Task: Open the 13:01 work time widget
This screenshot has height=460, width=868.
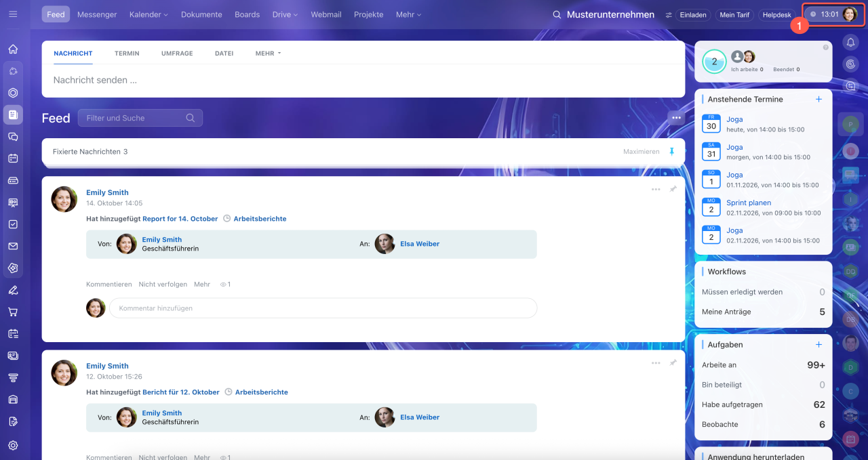Action: point(833,14)
